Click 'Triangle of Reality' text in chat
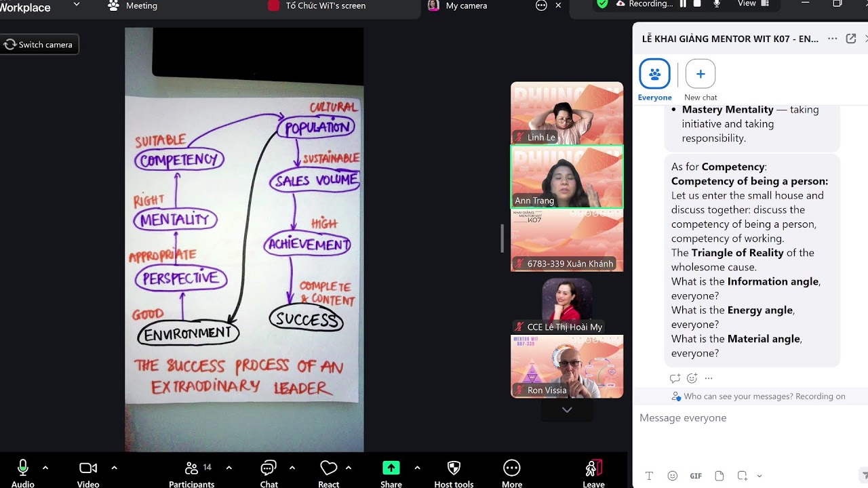 [x=737, y=253]
